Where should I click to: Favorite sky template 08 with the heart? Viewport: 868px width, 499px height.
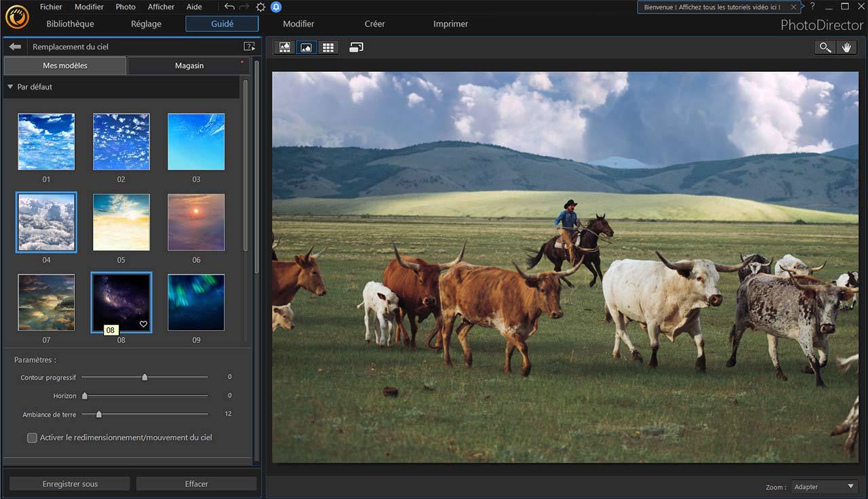143,324
